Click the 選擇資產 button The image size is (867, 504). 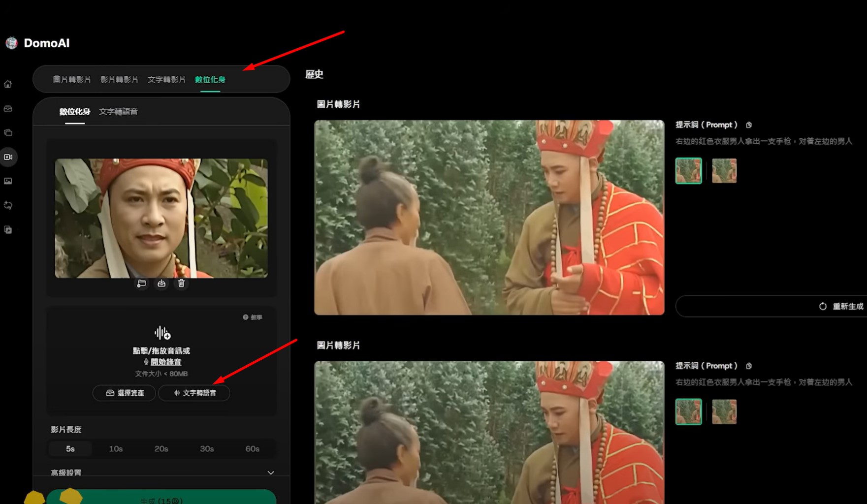125,393
